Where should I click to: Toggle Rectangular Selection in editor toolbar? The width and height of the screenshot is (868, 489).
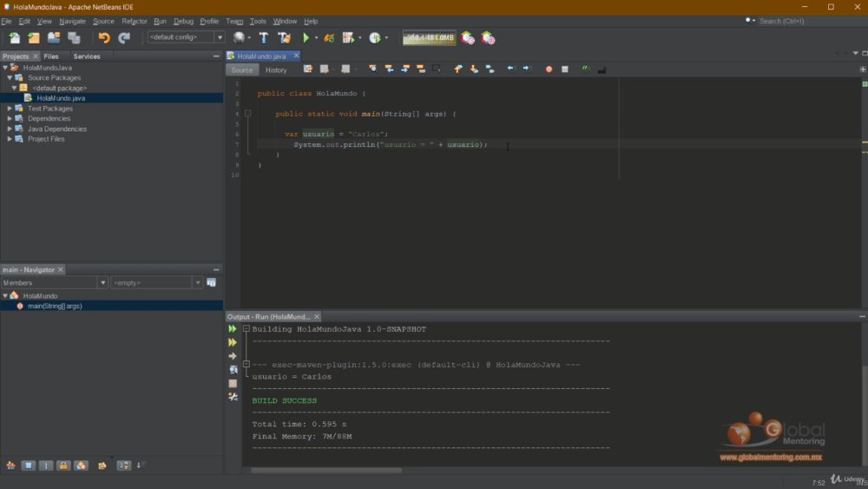pyautogui.click(x=437, y=69)
